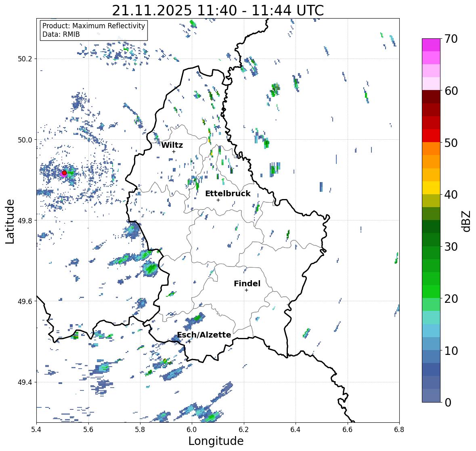Click latitude tick label 49.4

25,382
